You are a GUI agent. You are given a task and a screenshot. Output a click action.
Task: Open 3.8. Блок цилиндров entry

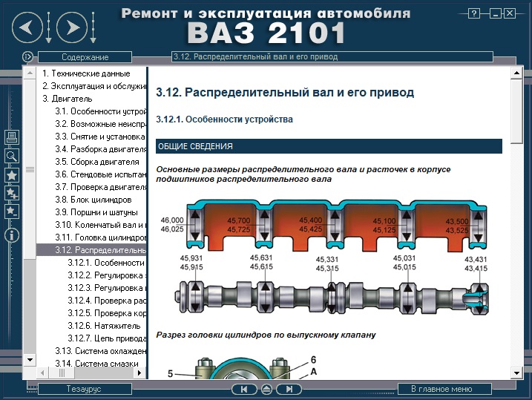93,200
